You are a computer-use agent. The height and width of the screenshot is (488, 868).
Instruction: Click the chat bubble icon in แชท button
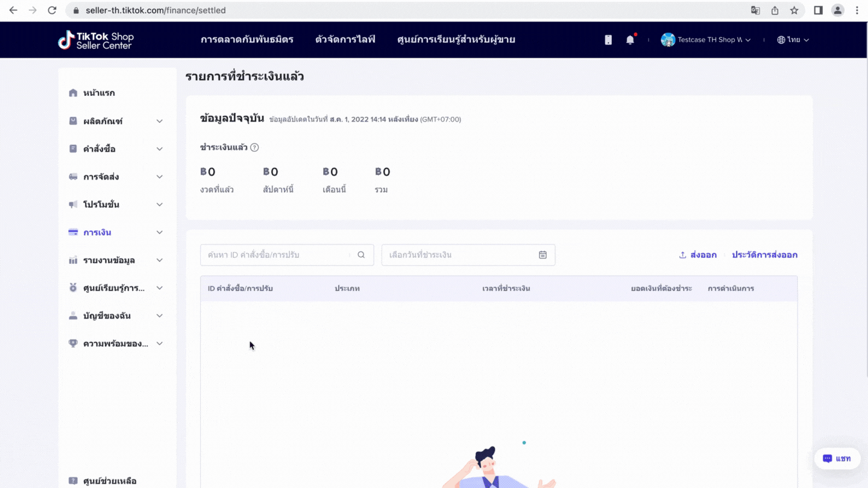coord(828,458)
